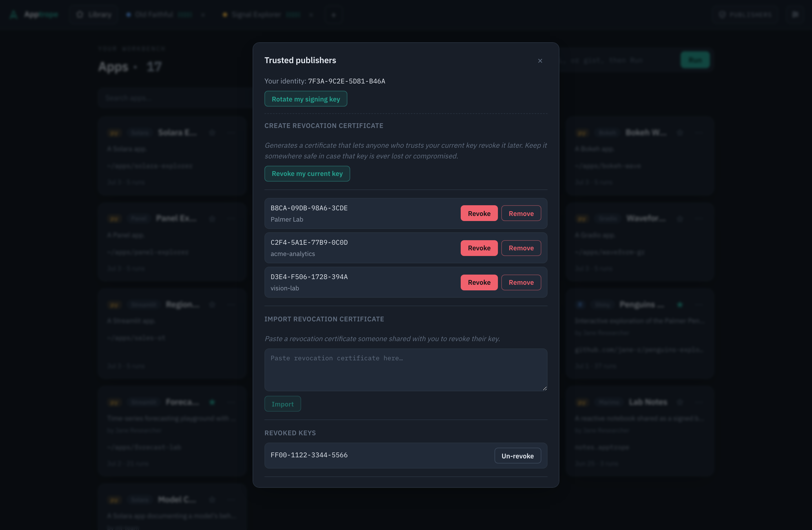Select fingerprint B8CA-09DB-98A6-3CDE
This screenshot has width=812, height=530.
click(x=309, y=208)
